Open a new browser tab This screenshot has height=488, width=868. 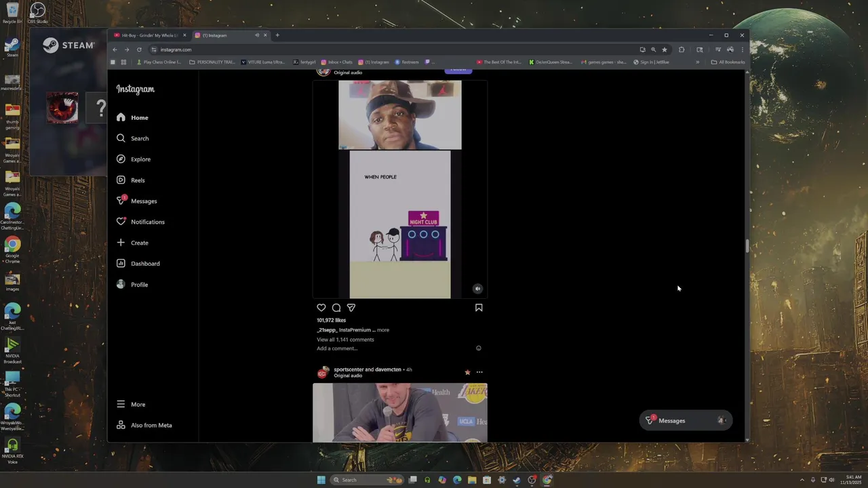click(277, 35)
